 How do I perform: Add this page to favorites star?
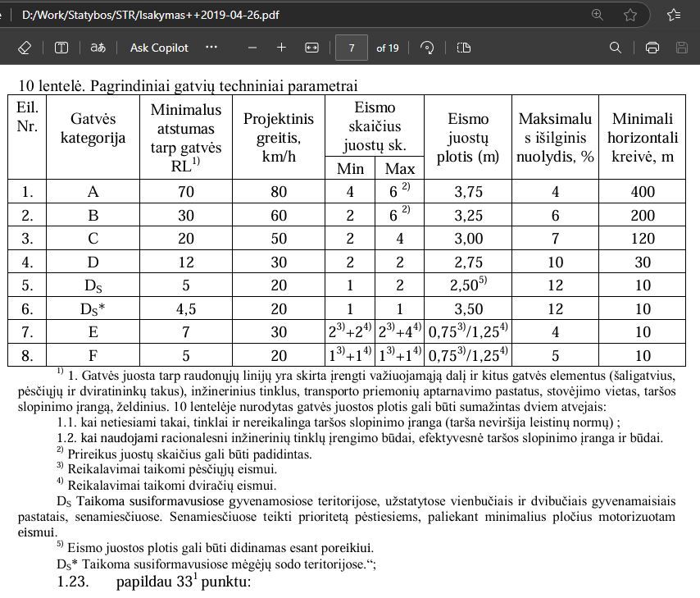pyautogui.click(x=630, y=15)
